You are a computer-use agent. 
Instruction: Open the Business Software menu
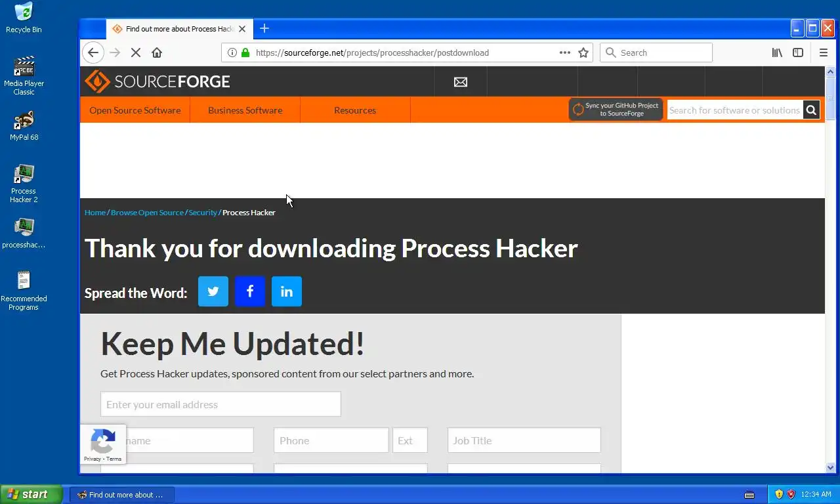coord(245,110)
